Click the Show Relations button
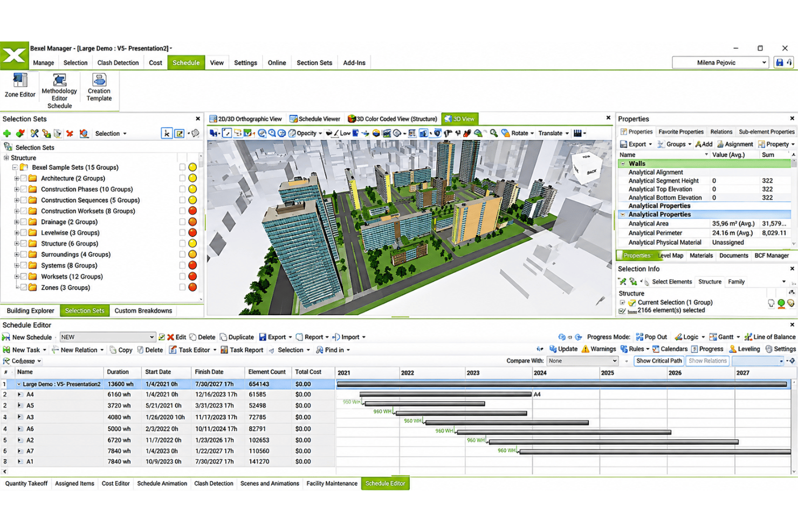The width and height of the screenshot is (798, 532). [x=708, y=361]
